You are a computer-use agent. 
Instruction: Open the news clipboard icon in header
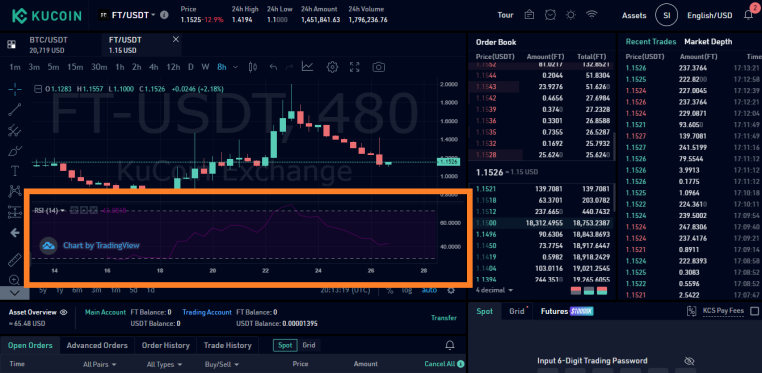(530, 15)
